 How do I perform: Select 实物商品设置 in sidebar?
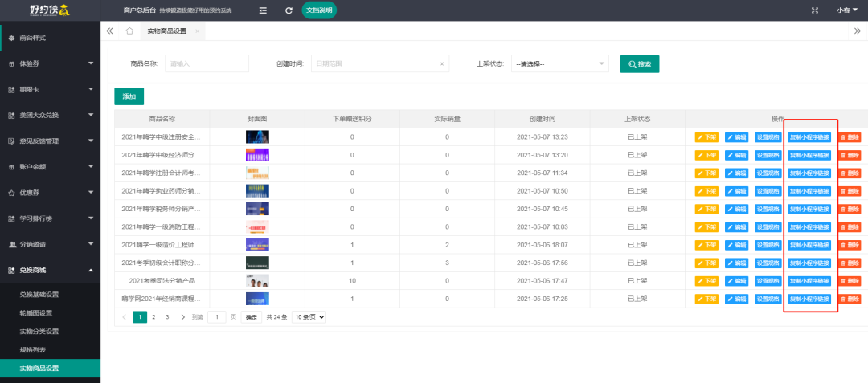point(51,368)
